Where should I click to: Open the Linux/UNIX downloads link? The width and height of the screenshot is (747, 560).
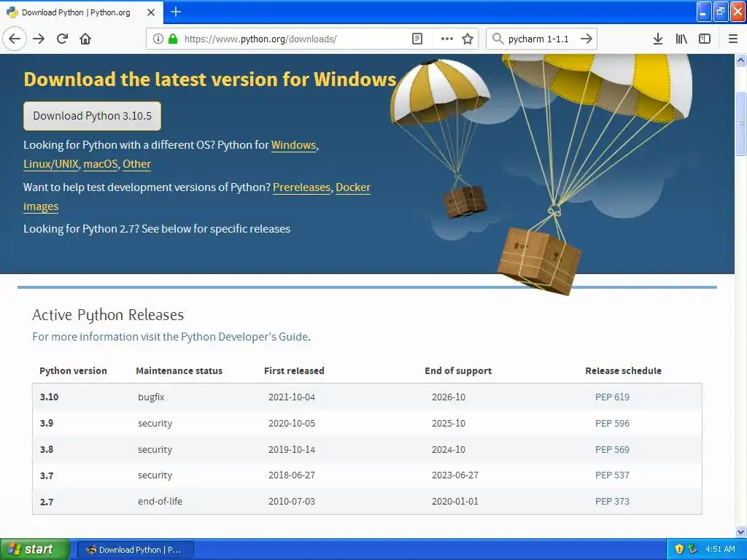(x=51, y=164)
